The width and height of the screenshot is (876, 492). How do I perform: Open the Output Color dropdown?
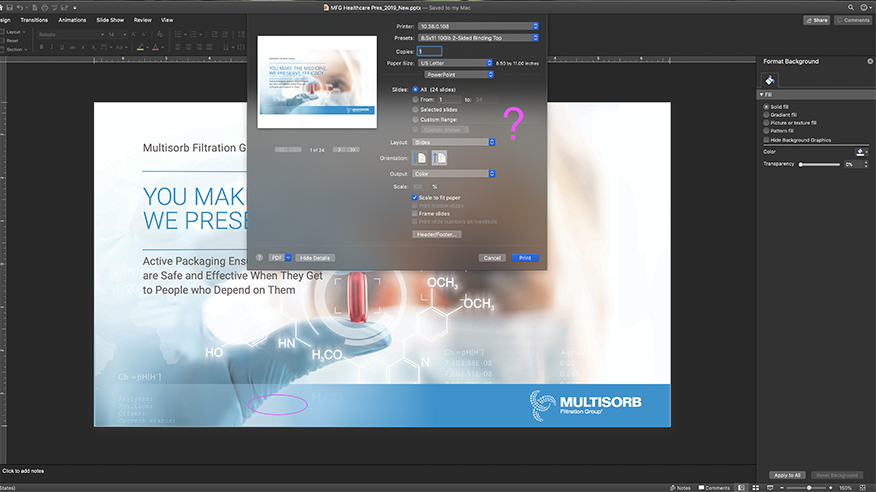[454, 174]
